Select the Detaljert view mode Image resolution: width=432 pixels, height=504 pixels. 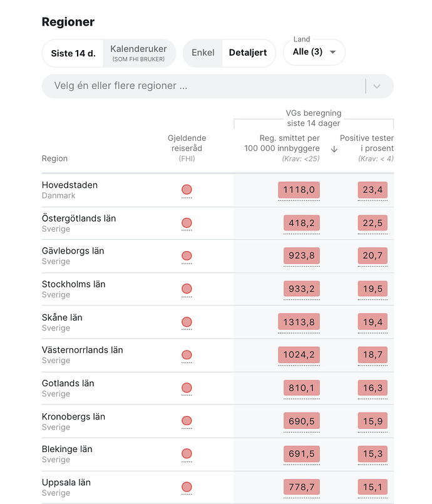248,53
